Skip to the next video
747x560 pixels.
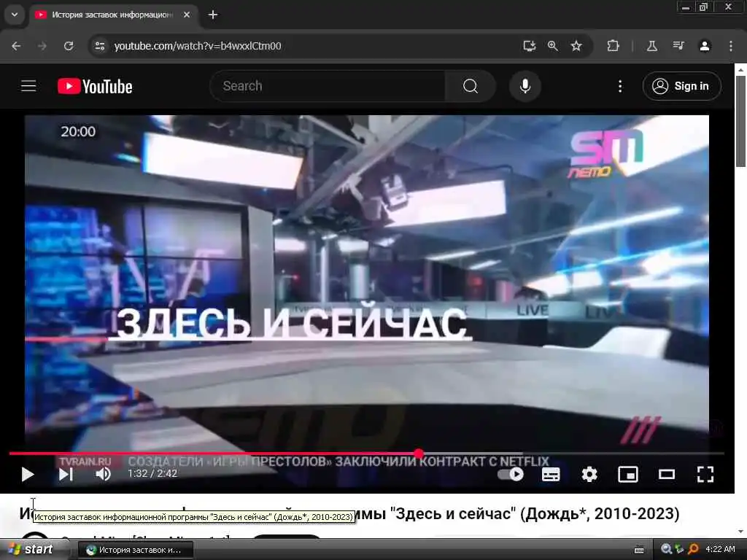66,474
